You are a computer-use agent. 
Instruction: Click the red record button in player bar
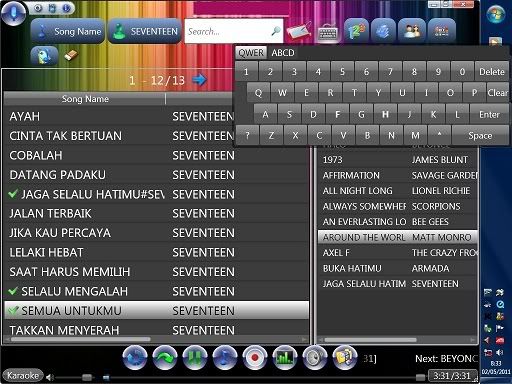click(x=255, y=358)
